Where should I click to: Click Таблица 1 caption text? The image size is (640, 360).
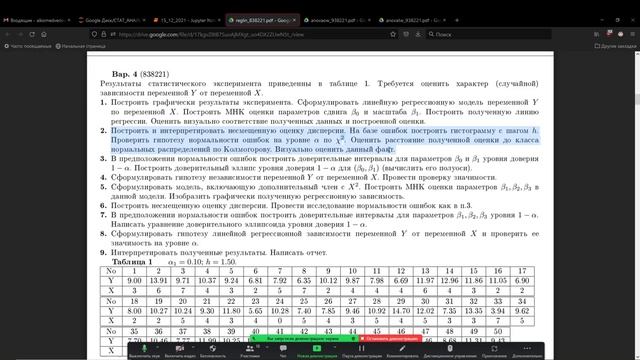coord(132,262)
